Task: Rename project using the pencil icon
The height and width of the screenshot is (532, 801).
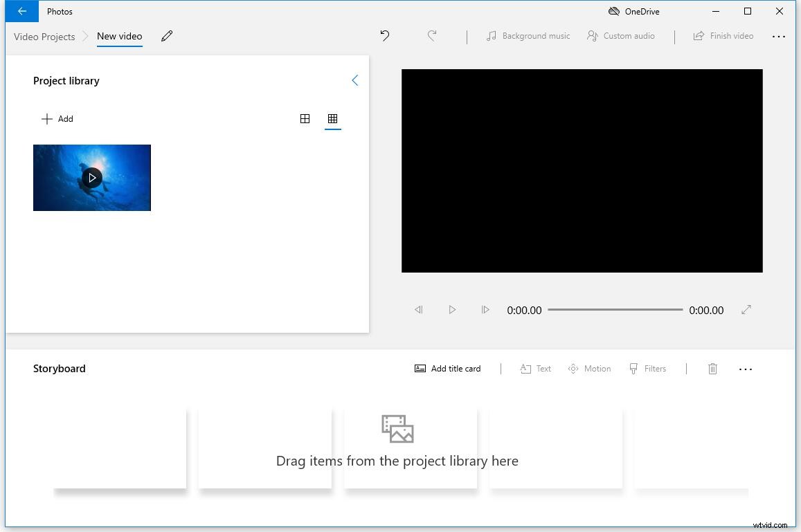Action: [167, 35]
